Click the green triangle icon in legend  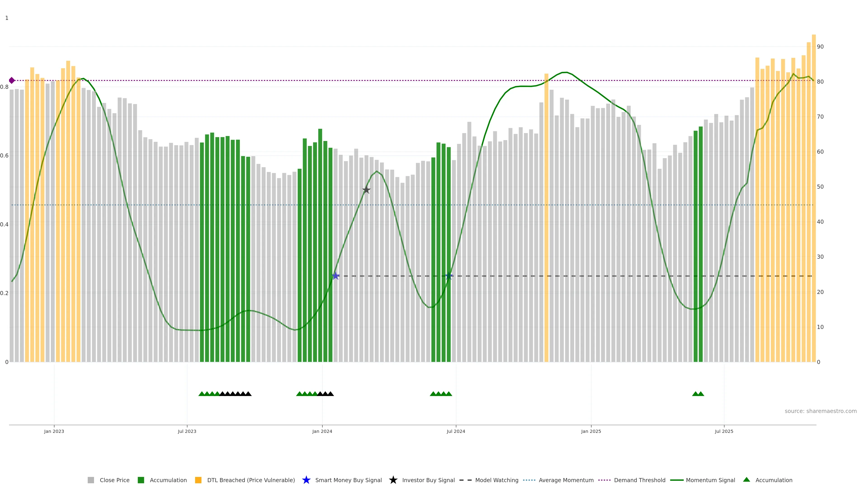(x=746, y=480)
